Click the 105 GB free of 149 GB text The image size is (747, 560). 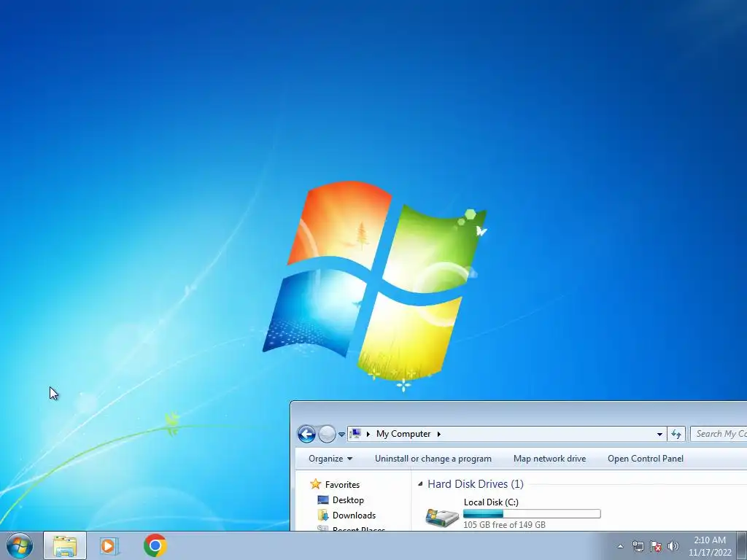[505, 525]
